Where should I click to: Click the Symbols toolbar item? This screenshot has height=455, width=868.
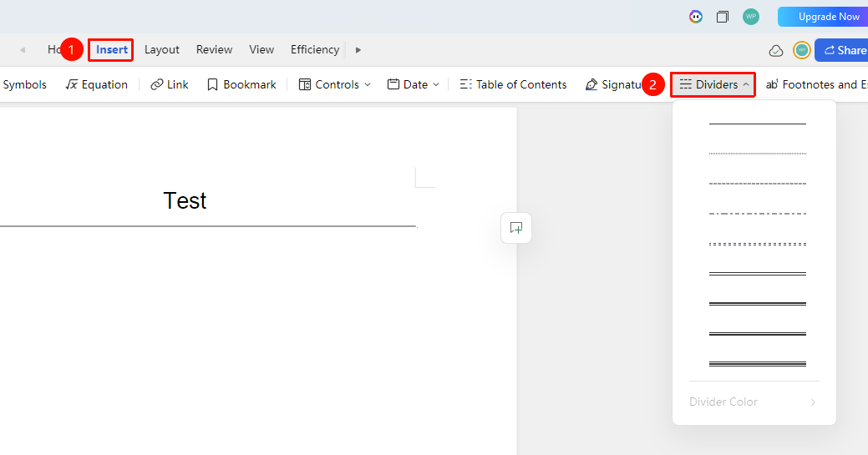click(x=25, y=84)
